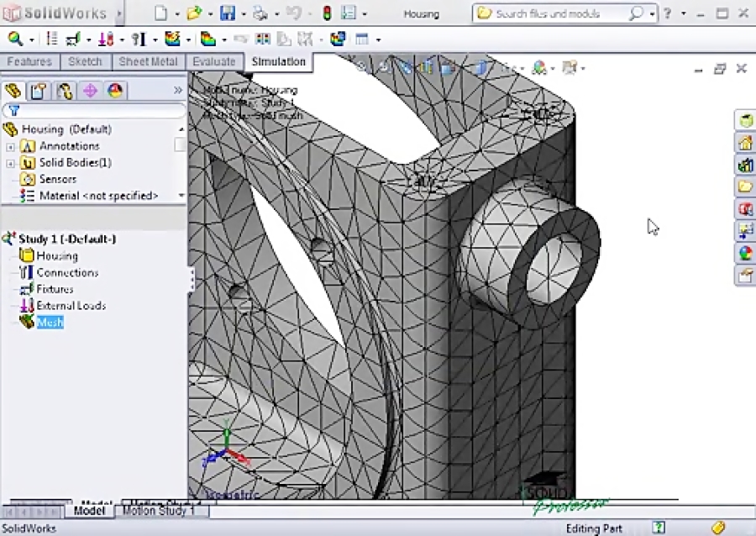The height and width of the screenshot is (536, 756).
Task: Click the filter funnel above the FeatureManager
Action: 14,109
